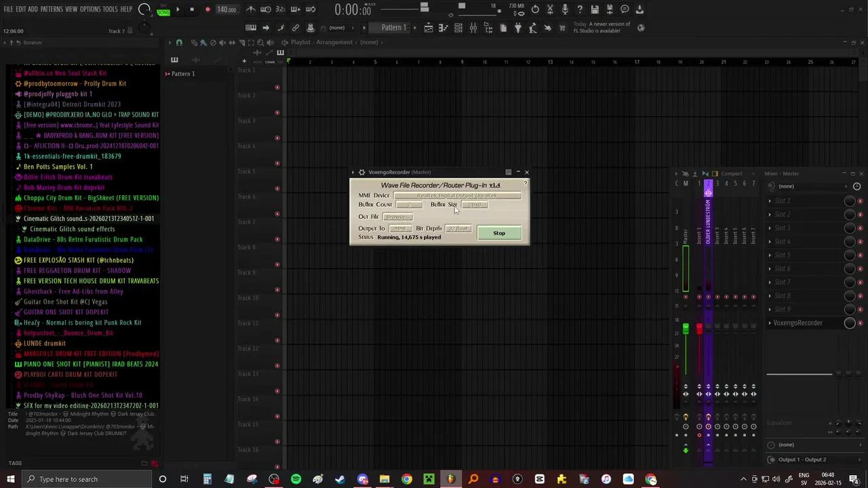Open MME Device dropdown in VoxengoRecorder
This screenshot has width=868, height=488.
pyautogui.click(x=458, y=195)
